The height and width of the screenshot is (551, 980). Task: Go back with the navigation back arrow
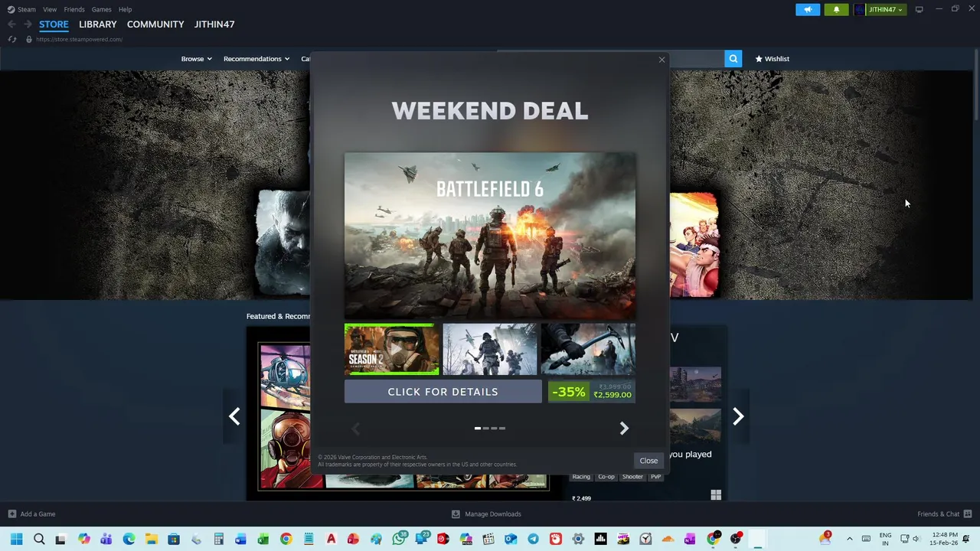click(11, 24)
